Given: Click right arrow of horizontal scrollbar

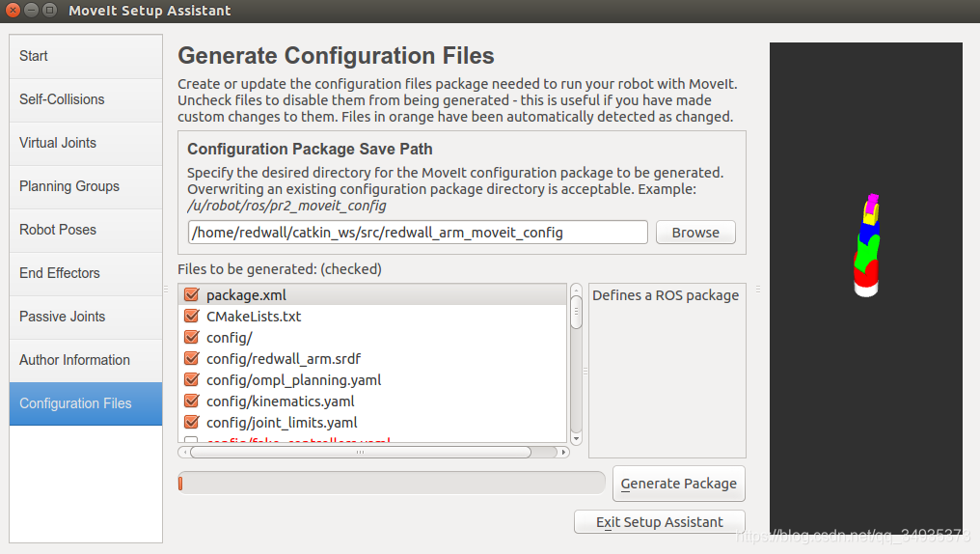Looking at the screenshot, I should point(563,452).
